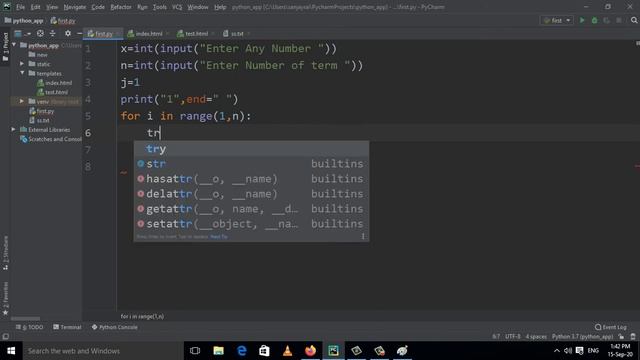The image size is (640, 360).
Task: Open the Tools menu
Action: click(160, 7)
